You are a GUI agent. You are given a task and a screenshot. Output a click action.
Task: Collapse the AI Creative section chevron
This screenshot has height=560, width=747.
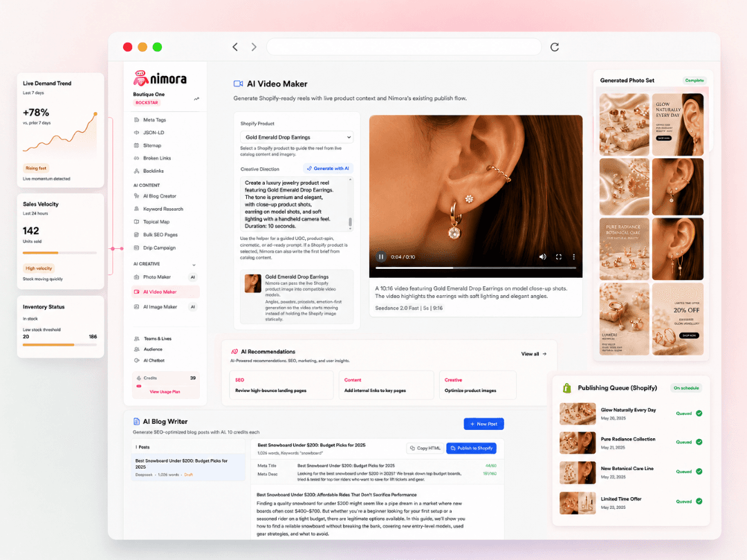(x=194, y=265)
